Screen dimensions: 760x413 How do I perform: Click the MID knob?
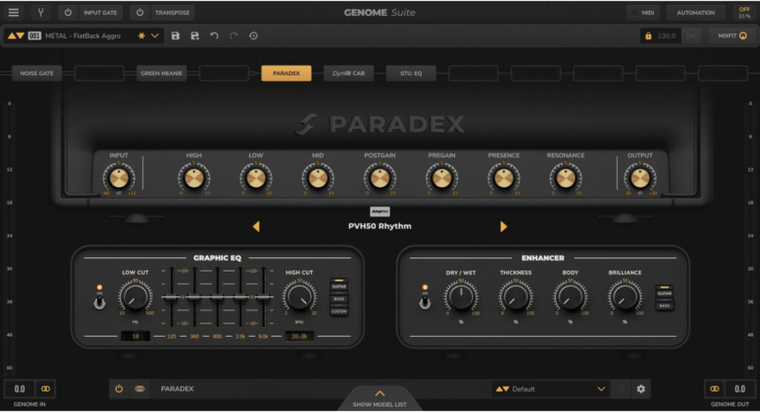[x=318, y=178]
